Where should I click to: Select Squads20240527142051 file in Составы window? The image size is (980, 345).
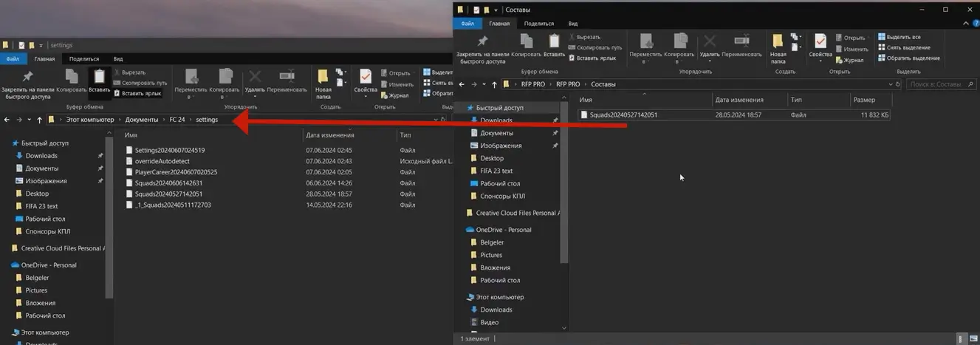734,115
